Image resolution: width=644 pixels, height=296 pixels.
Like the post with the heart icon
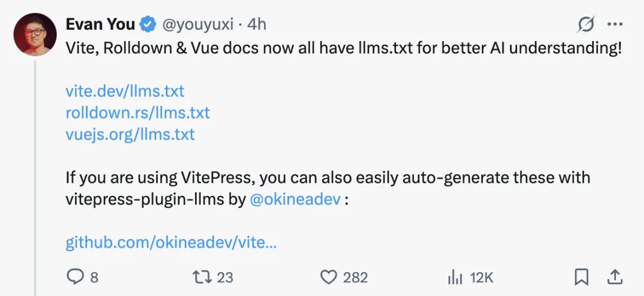[x=328, y=278]
